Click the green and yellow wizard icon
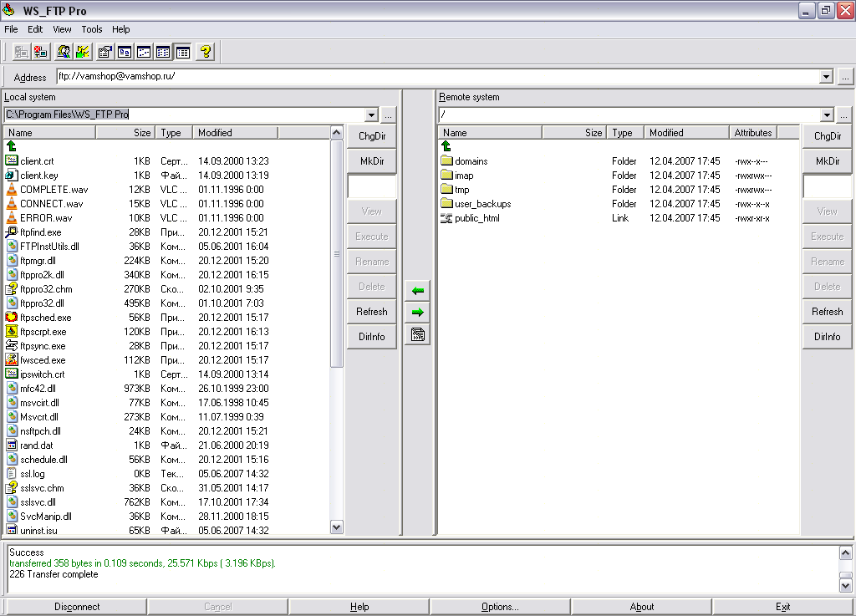The image size is (856, 616). [x=83, y=52]
